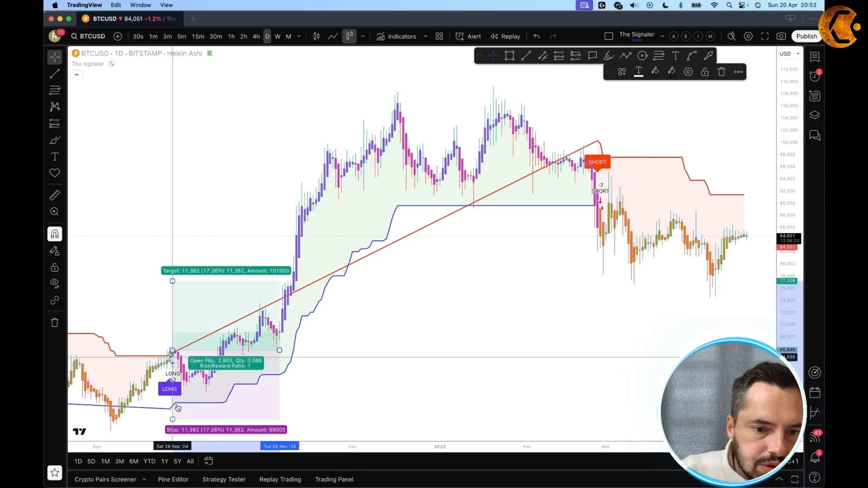This screenshot has width=868, height=488.
Task: Select the rectangle tool in favorites toolbar
Action: click(509, 56)
